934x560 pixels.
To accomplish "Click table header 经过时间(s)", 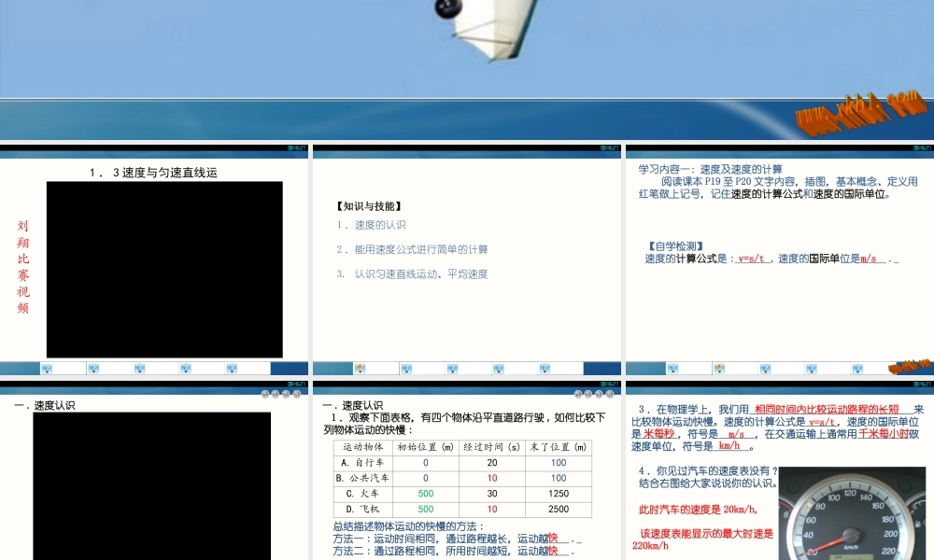I will (x=492, y=447).
